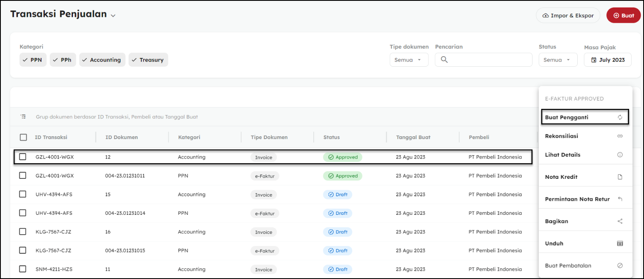Open the Status filter dropdown
Screen dimensions: 644x279
click(557, 60)
